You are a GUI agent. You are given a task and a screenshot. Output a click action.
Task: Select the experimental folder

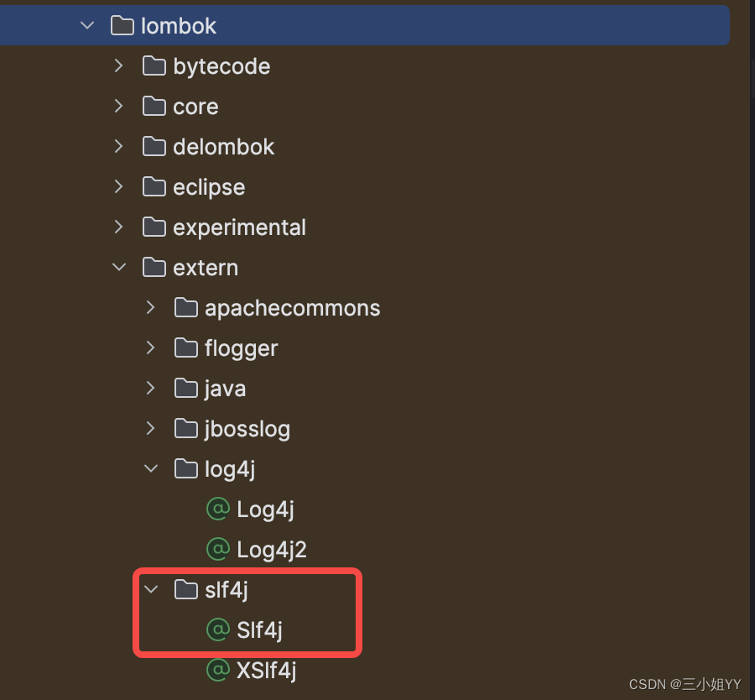[238, 227]
